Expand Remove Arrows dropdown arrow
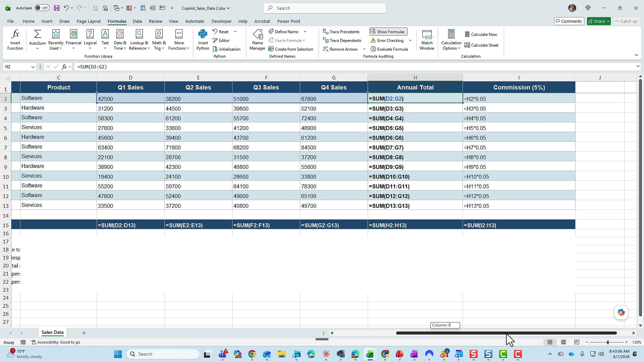Screen dimensions: 644x362 tap(364, 49)
